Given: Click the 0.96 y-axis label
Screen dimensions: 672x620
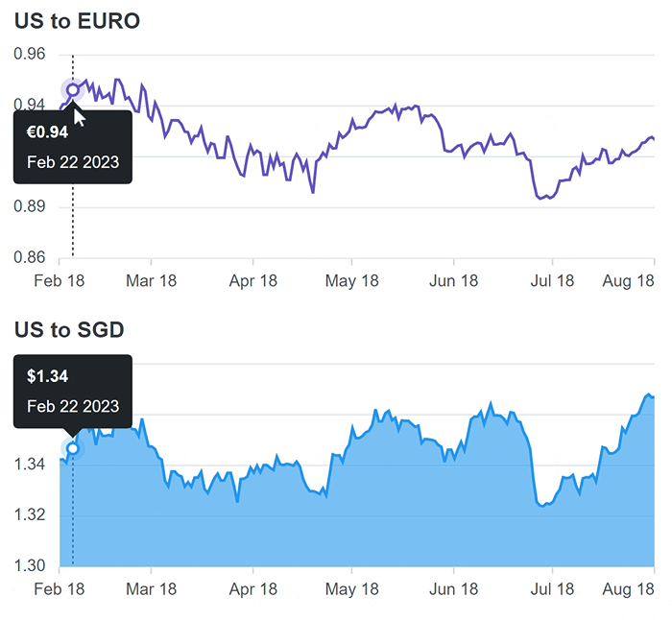Looking at the screenshot, I should coord(30,55).
